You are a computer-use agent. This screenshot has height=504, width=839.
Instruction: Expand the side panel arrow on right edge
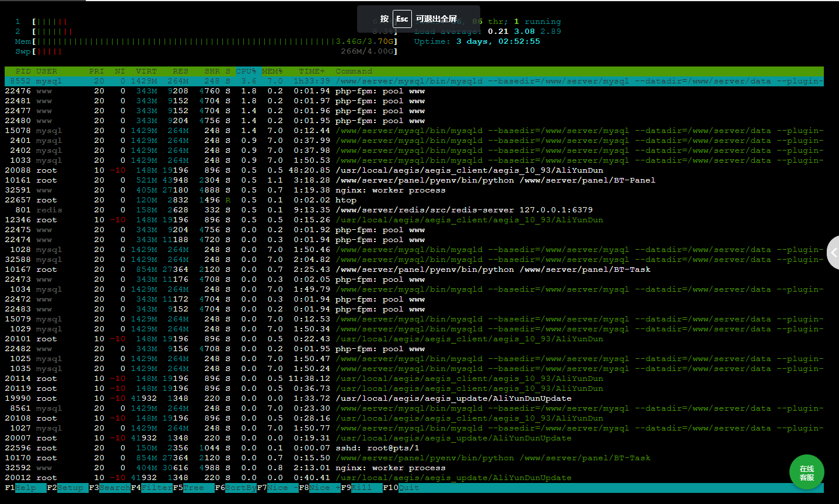tap(833, 253)
